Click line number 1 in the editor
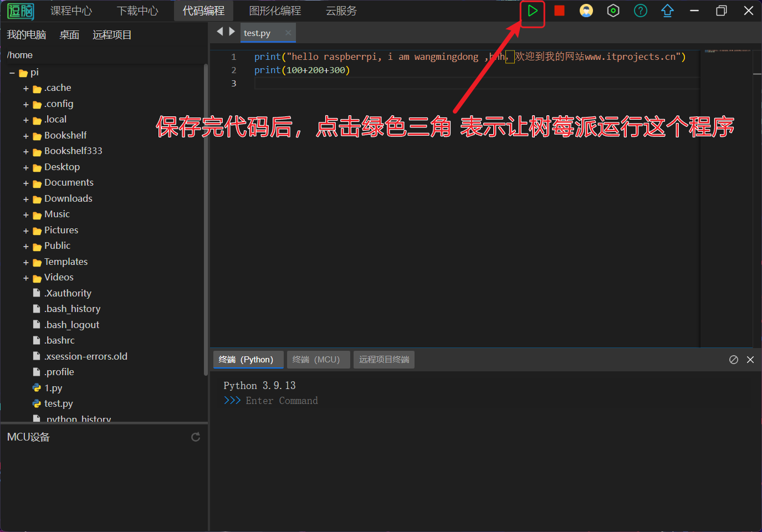762x532 pixels. click(234, 57)
